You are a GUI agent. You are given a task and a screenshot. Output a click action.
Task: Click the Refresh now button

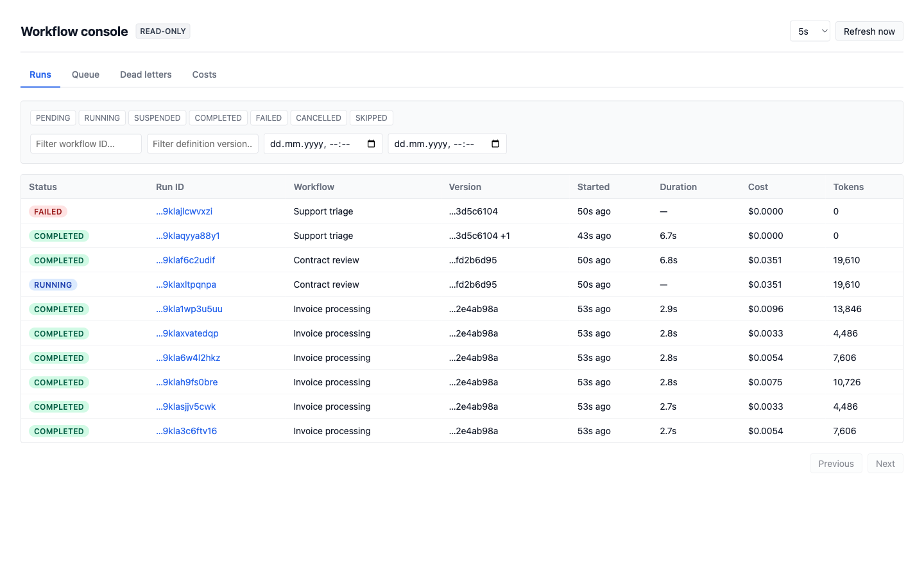869,31
